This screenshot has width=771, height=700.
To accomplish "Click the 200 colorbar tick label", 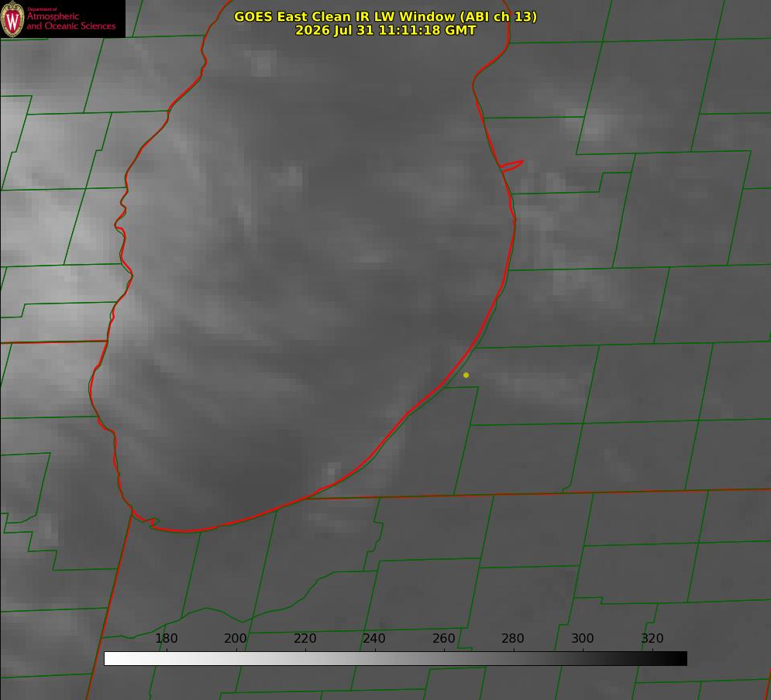I will 236,638.
